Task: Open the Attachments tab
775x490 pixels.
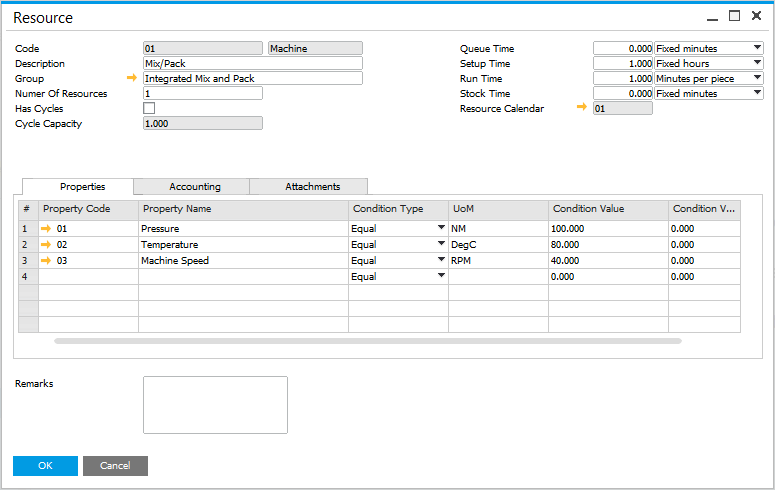Action: coord(312,186)
